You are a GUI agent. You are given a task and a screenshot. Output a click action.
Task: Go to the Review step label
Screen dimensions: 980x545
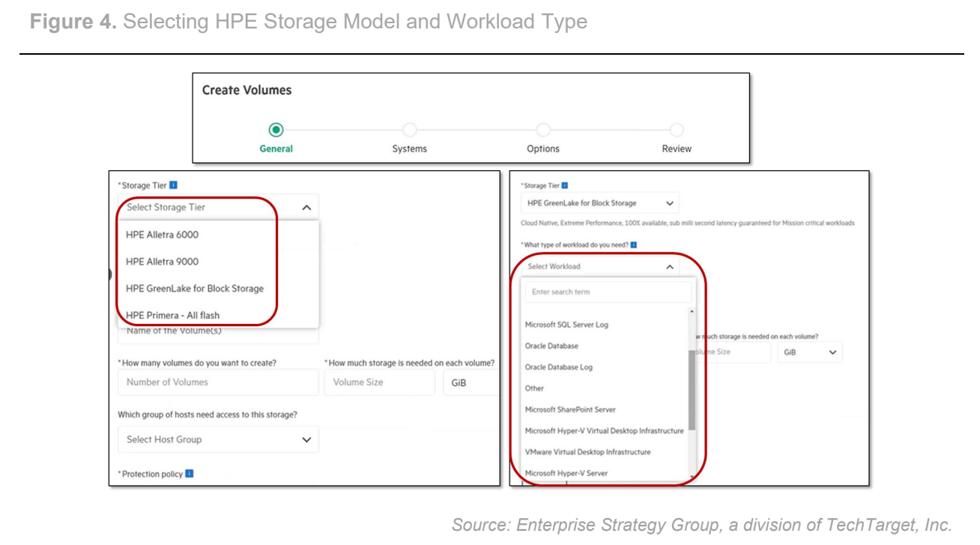(x=677, y=148)
